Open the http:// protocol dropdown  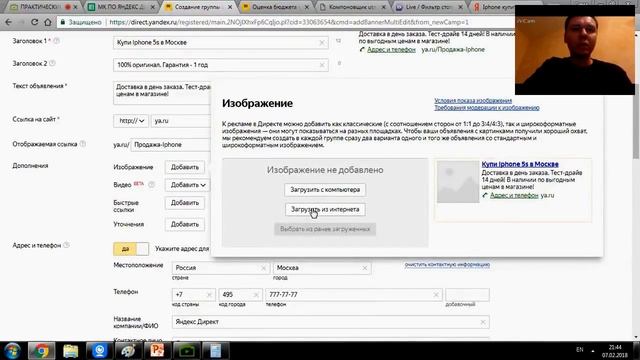[x=131, y=121]
